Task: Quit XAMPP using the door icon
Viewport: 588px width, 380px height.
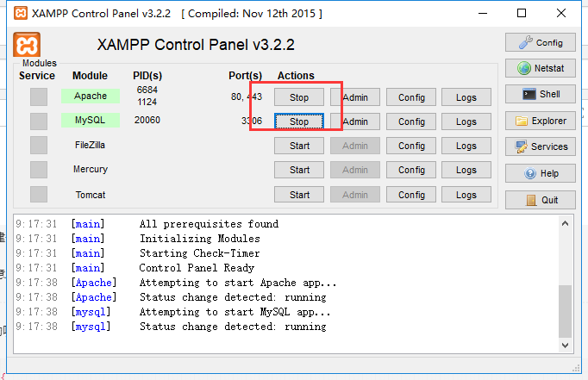Action: (540, 200)
